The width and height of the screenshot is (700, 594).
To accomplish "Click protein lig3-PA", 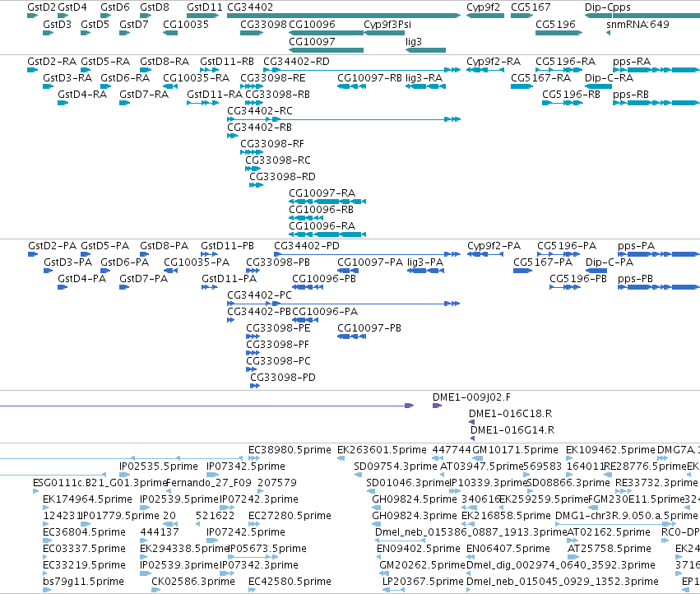I will [425, 262].
